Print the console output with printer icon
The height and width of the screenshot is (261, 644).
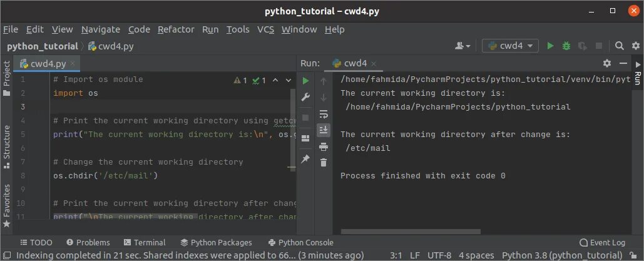coord(323,146)
